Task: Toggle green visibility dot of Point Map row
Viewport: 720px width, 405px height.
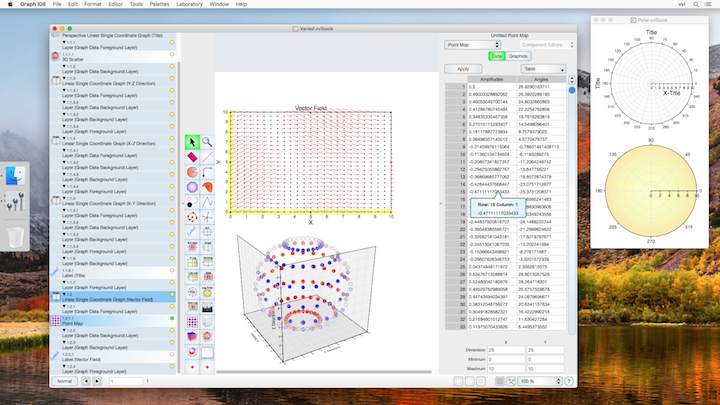Action: [172, 318]
